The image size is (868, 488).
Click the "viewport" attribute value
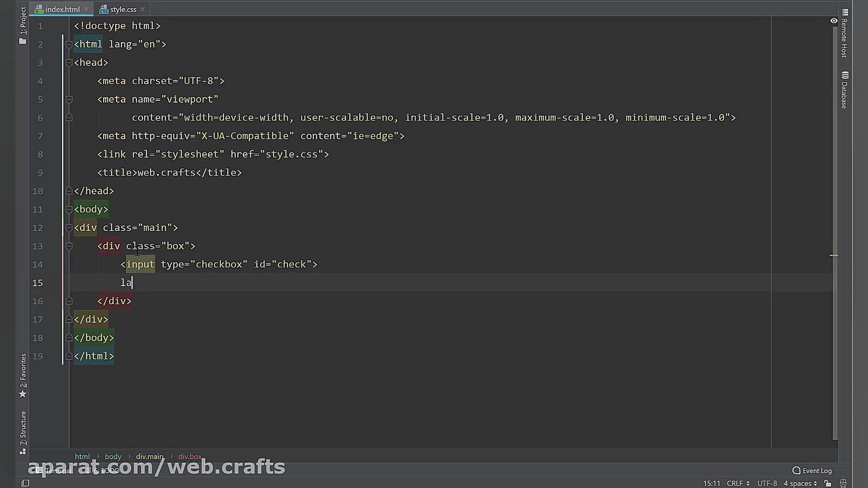click(190, 99)
